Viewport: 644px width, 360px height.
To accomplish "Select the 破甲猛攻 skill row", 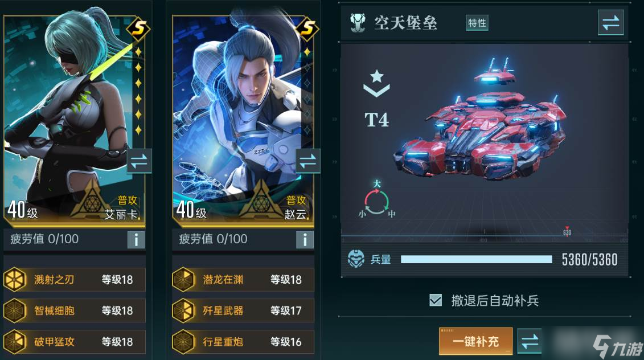I will pos(75,342).
